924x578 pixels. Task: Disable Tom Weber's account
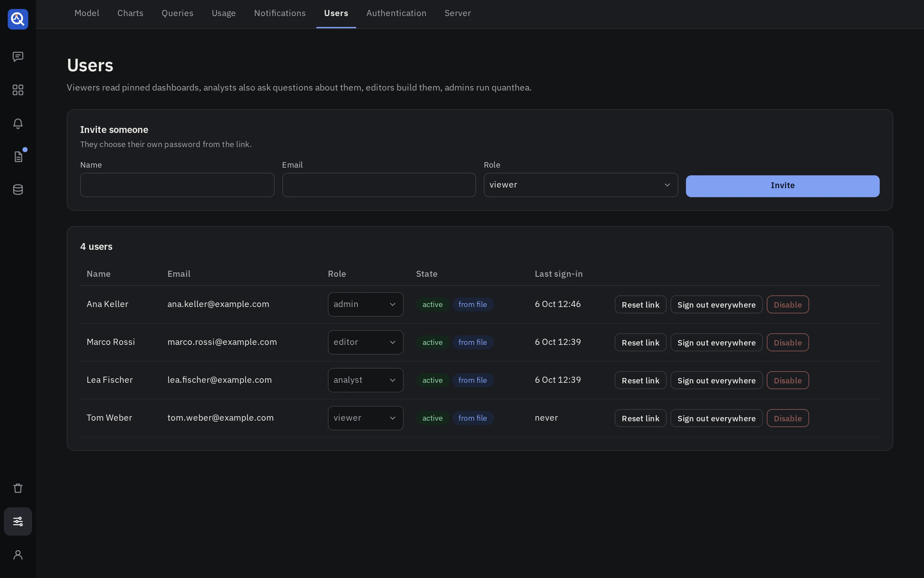pos(788,418)
